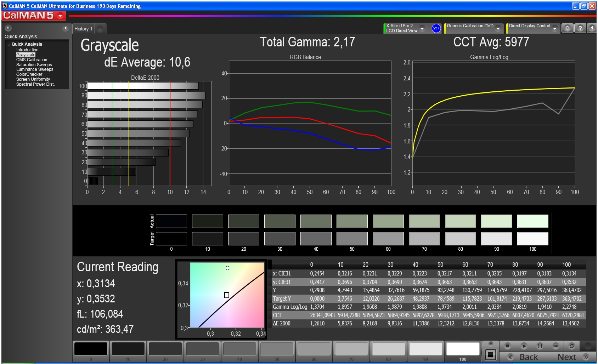The height and width of the screenshot is (364, 598).
Task: Click the play read-series icon
Action: click(x=524, y=346)
